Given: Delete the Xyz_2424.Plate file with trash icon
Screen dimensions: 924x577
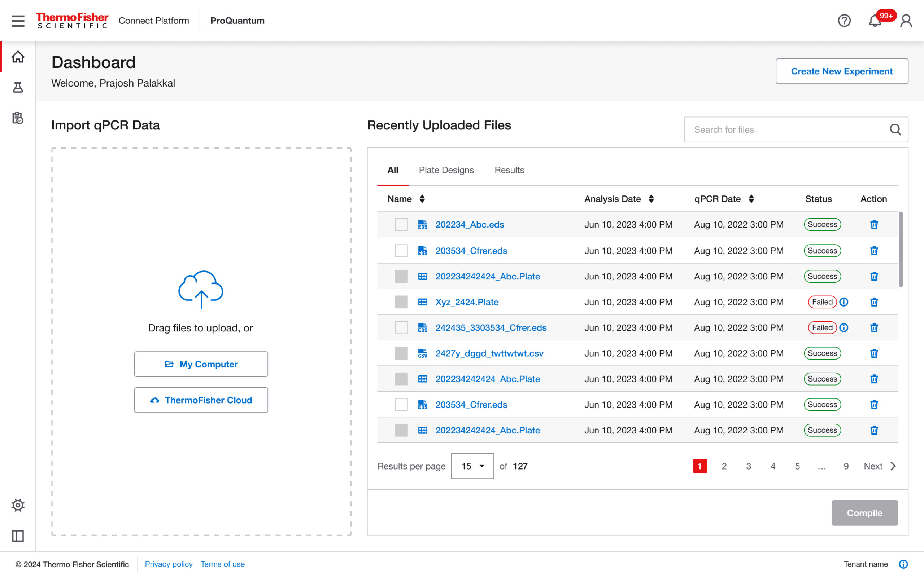Looking at the screenshot, I should pyautogui.click(x=874, y=302).
